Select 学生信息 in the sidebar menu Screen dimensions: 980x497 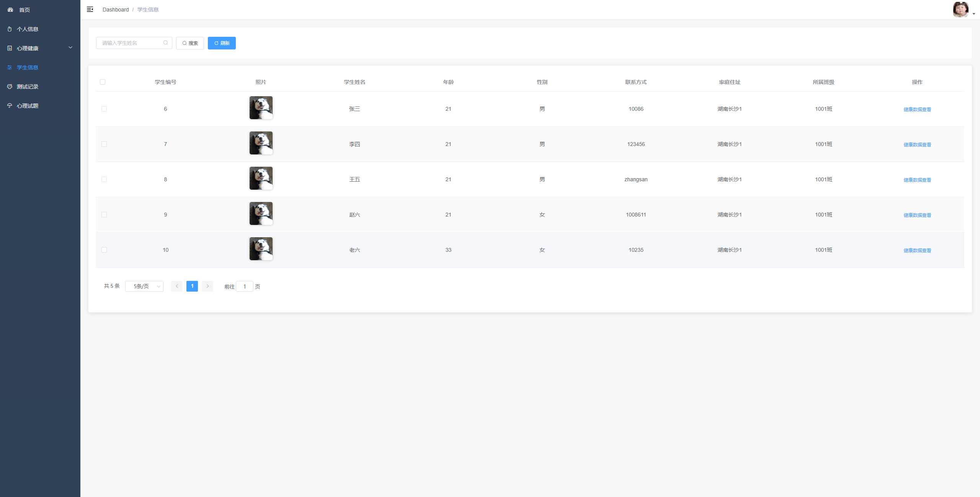40,67
